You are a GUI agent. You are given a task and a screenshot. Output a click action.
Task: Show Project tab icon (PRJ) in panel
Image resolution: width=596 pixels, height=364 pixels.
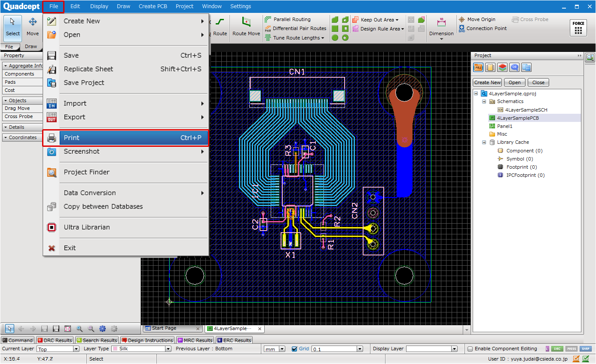pyautogui.click(x=478, y=67)
